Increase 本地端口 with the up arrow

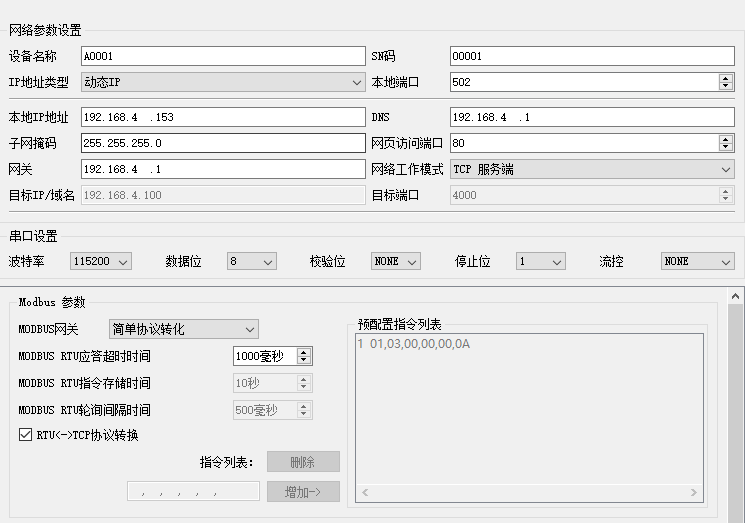point(726,78)
